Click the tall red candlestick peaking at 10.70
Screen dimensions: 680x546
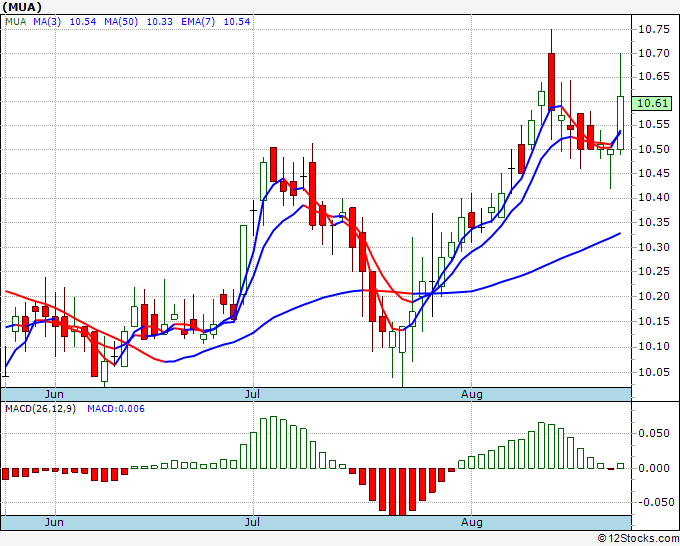551,82
